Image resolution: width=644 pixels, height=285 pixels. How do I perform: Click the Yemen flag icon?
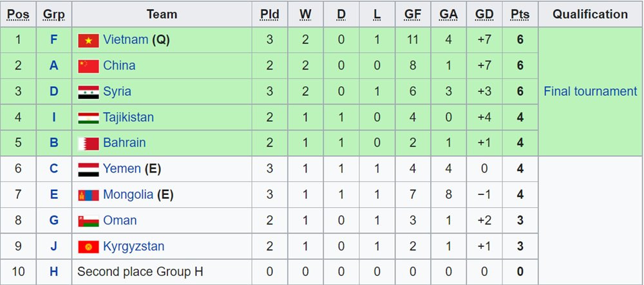pyautogui.click(x=88, y=169)
